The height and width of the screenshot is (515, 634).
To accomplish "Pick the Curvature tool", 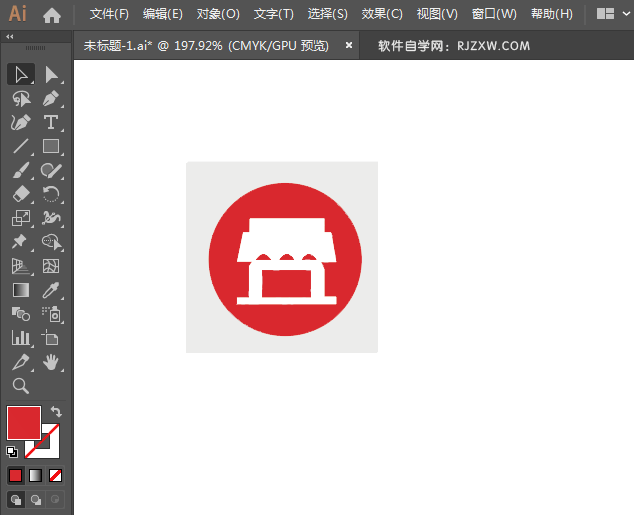I will coord(21,122).
